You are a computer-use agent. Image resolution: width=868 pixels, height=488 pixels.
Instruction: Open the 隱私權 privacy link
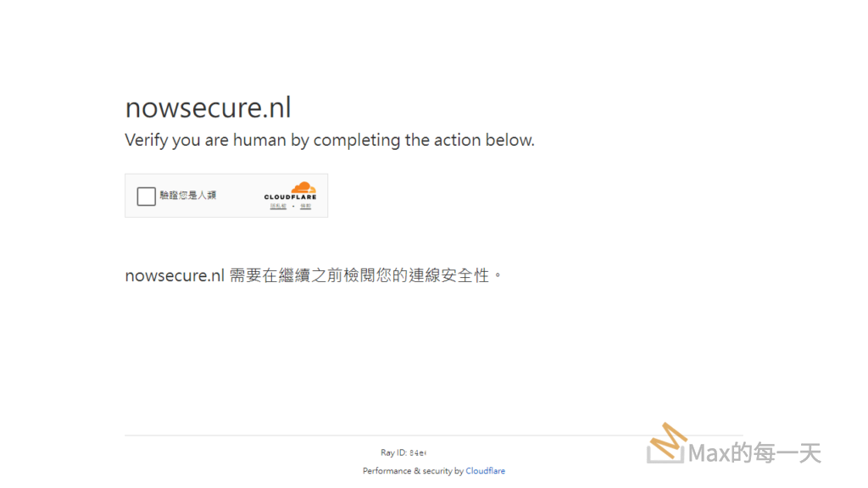(278, 207)
